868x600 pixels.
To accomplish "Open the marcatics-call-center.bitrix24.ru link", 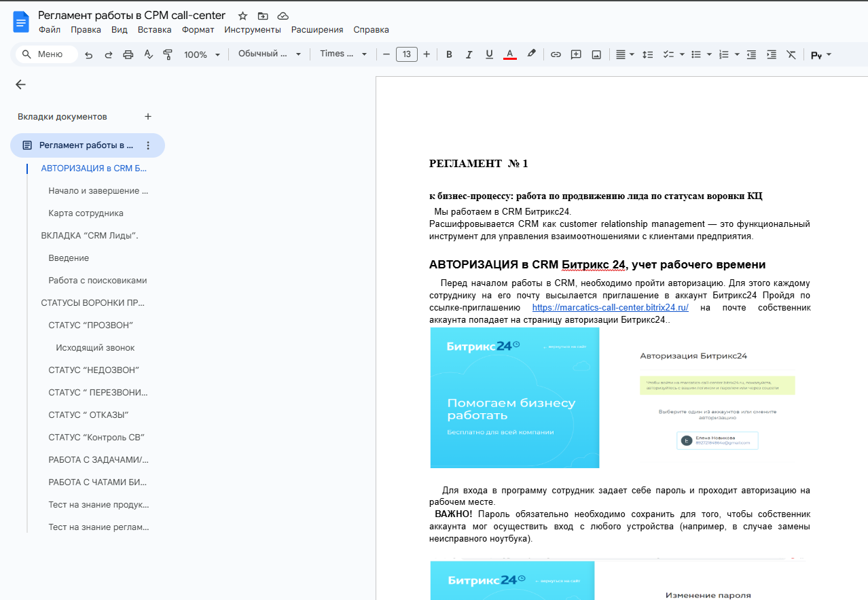I will pyautogui.click(x=610, y=307).
